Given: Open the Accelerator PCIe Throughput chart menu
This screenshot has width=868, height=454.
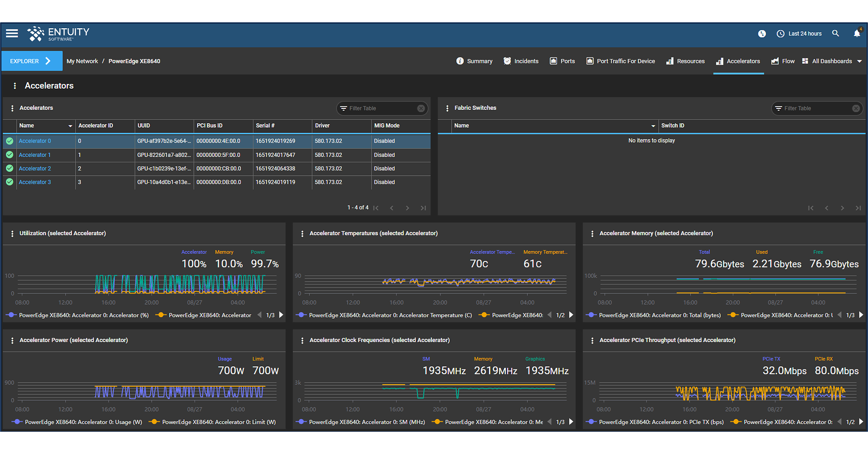Looking at the screenshot, I should coord(593,341).
